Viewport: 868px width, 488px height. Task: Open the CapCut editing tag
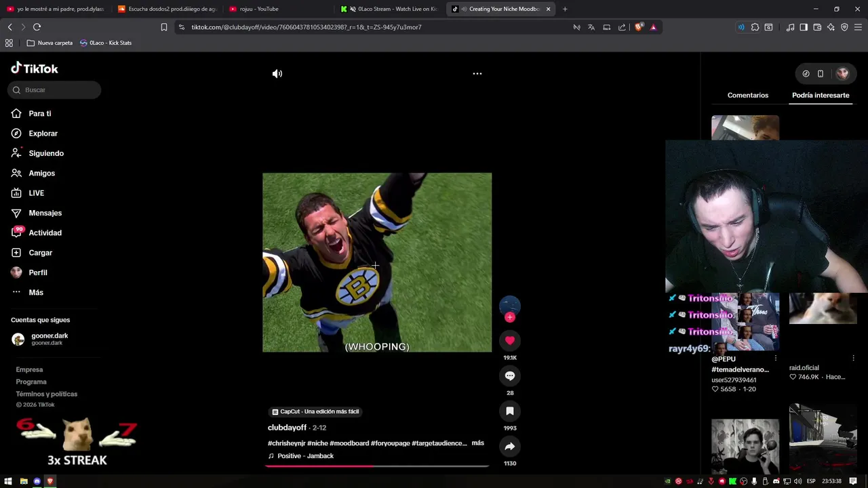315,411
